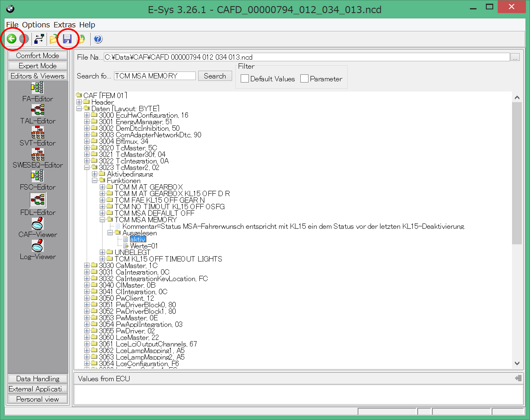
Task: Expand TCM M AT GEARBOX node
Action: point(103,187)
